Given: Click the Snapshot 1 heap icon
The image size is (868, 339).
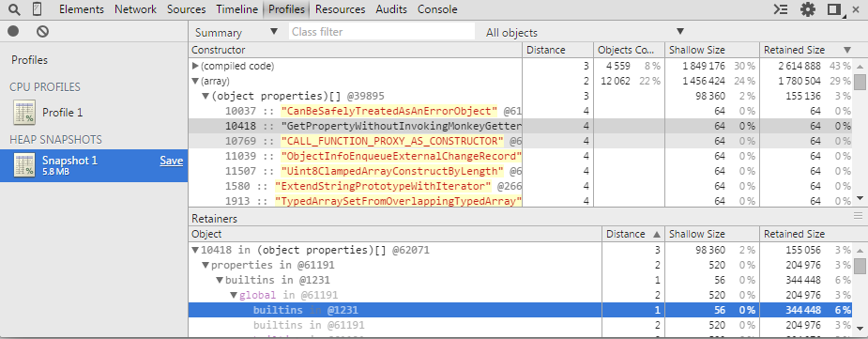Looking at the screenshot, I should [x=24, y=164].
